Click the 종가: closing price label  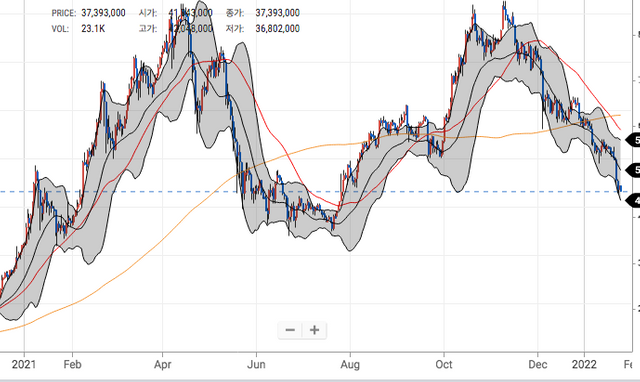(235, 13)
